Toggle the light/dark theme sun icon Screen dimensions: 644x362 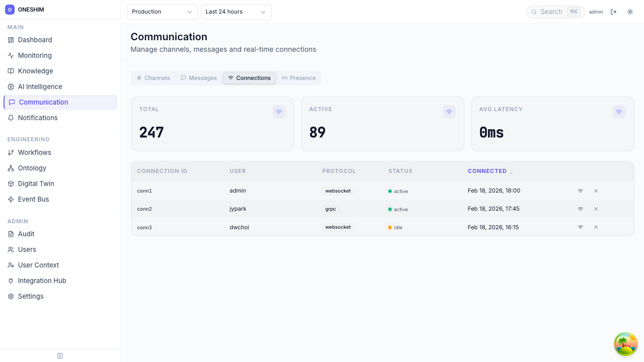pos(630,12)
